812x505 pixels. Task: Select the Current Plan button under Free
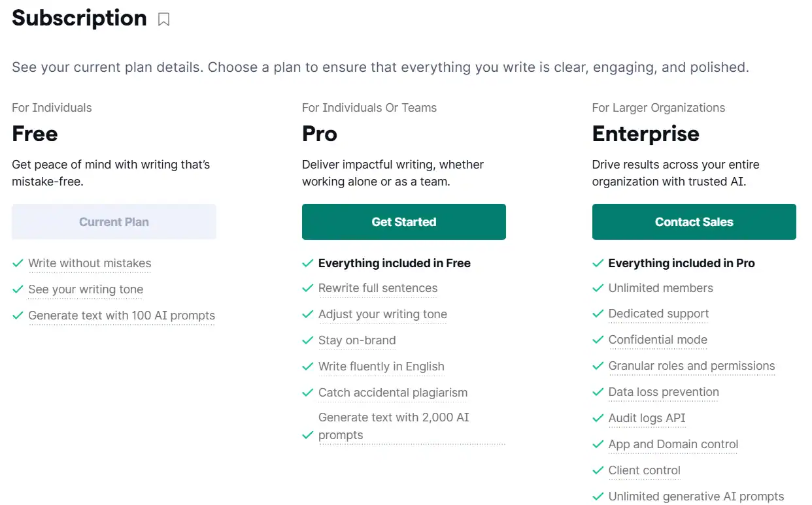point(114,221)
